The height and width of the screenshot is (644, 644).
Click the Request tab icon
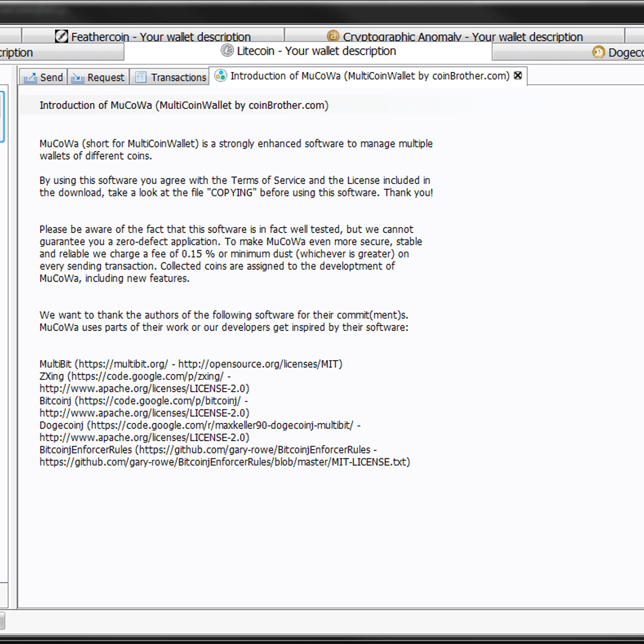click(x=78, y=78)
